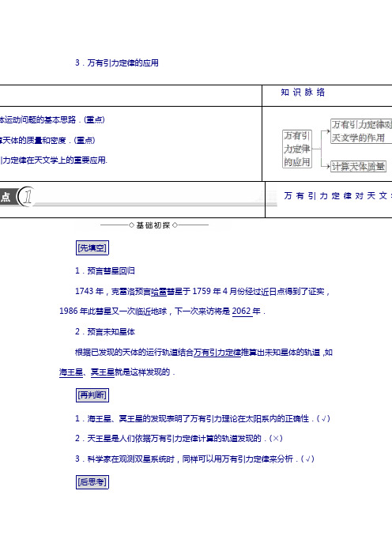Click the underlined word '海王星'
The height and width of the screenshot is (555, 392).
click(71, 372)
